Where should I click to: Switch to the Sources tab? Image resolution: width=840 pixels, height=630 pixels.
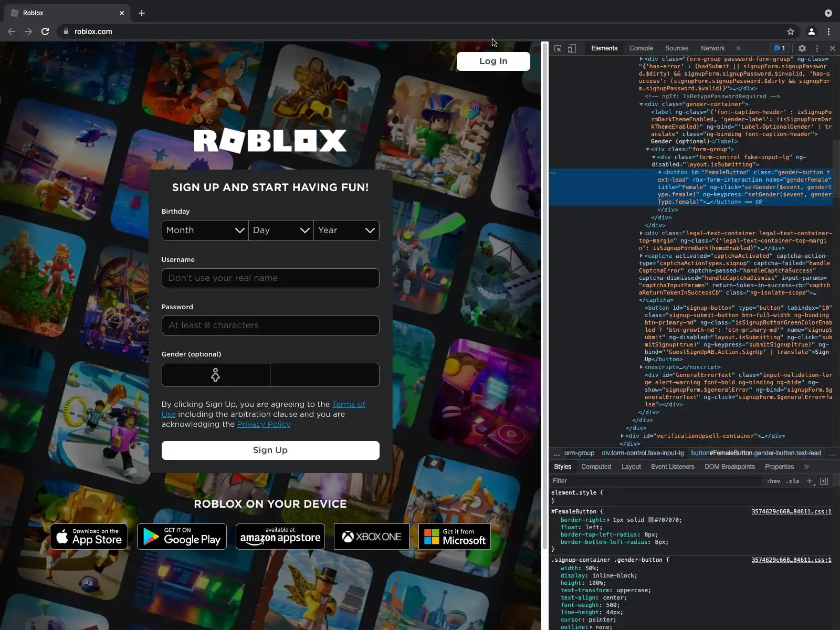(x=677, y=48)
